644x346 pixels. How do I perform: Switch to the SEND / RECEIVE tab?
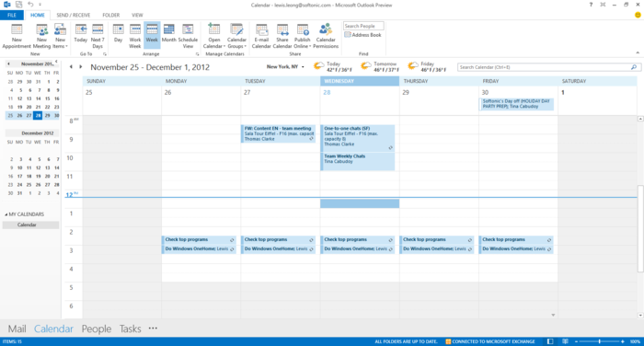(73, 16)
